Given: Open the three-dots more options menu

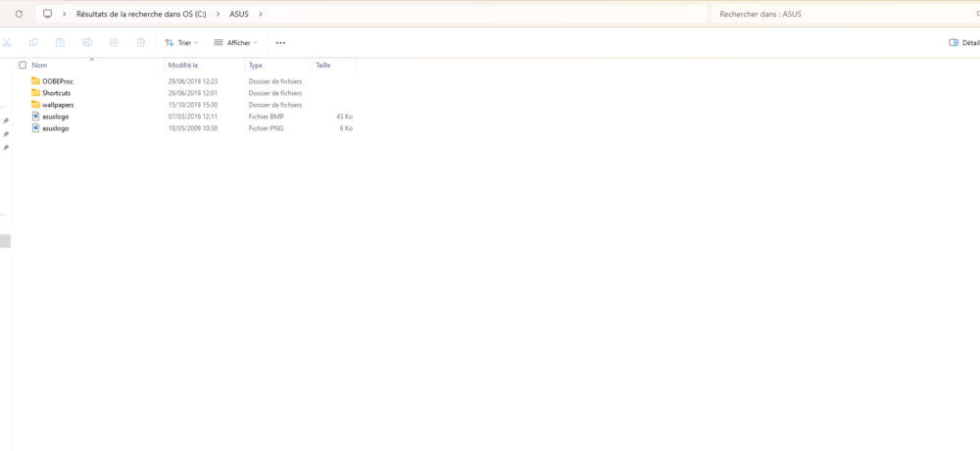Looking at the screenshot, I should (280, 43).
